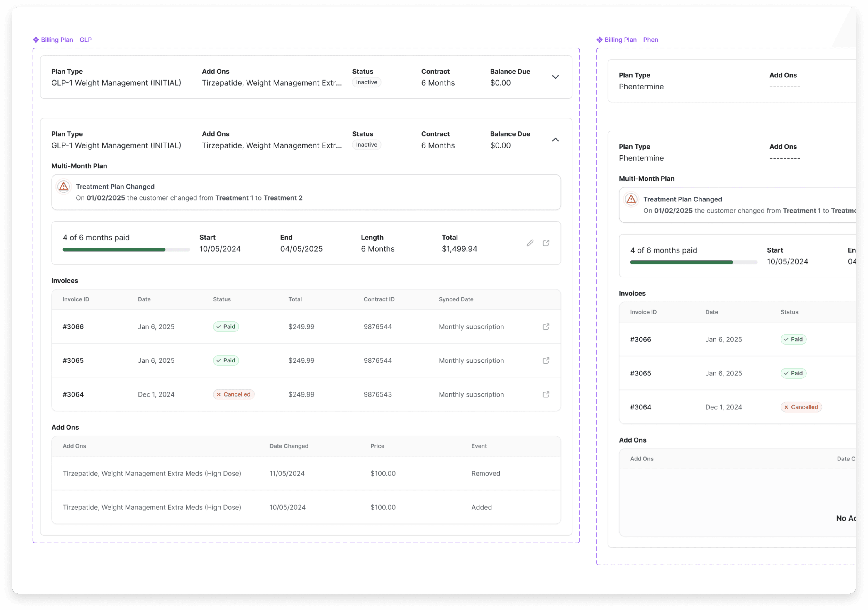
Task: Click Cancelled badge for #3064 in Phen plan
Action: point(801,407)
